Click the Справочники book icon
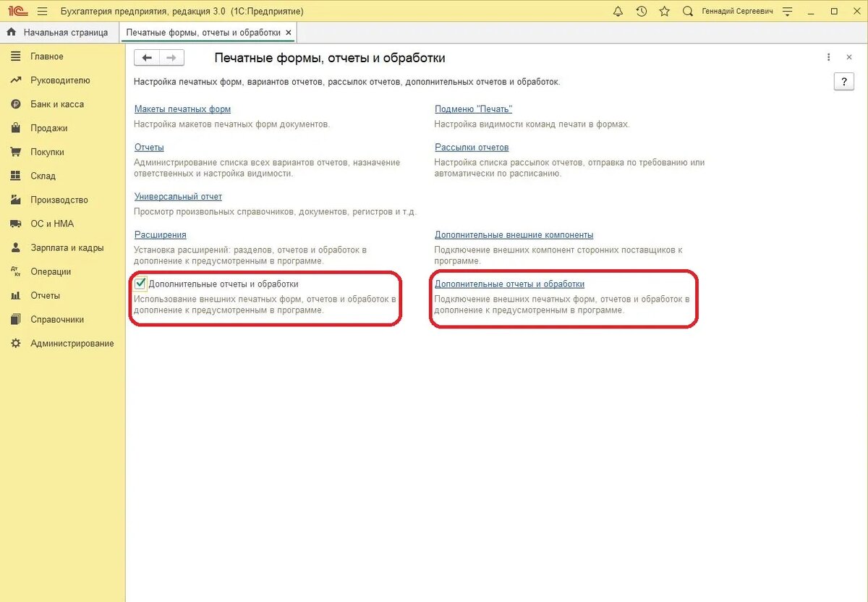Viewport: 868px width, 602px height. [x=15, y=319]
